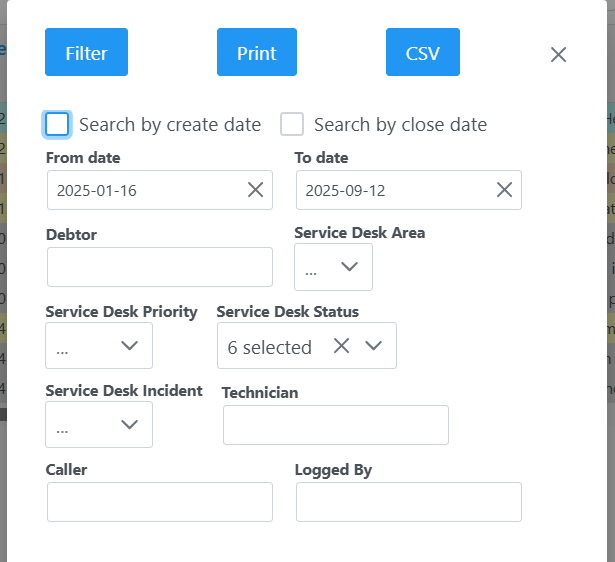
Task: Click the Logged By input field
Action: coord(408,502)
